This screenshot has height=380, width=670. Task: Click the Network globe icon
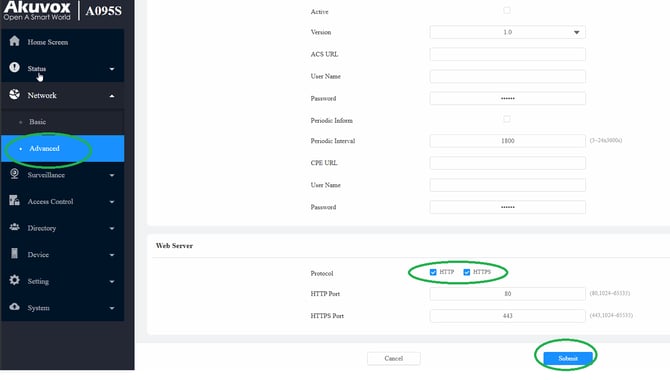coord(15,94)
